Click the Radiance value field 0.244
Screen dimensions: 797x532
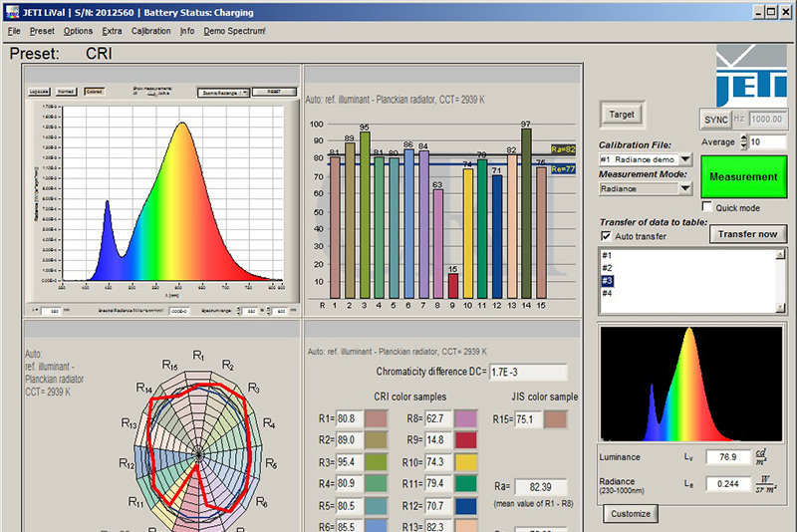pos(728,484)
